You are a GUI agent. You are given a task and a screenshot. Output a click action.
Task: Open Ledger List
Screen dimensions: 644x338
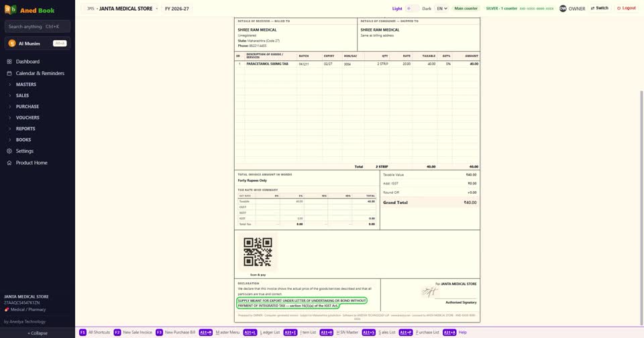click(270, 332)
